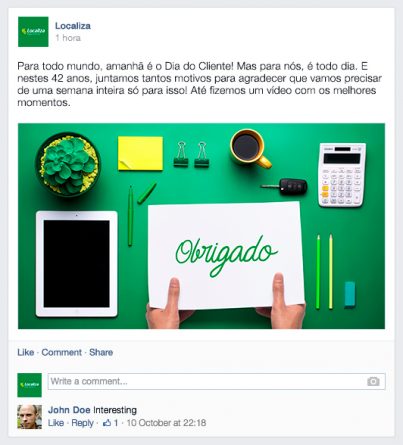
Task: Click the small Localiza avatar beside the comment box
Action: coord(30,385)
